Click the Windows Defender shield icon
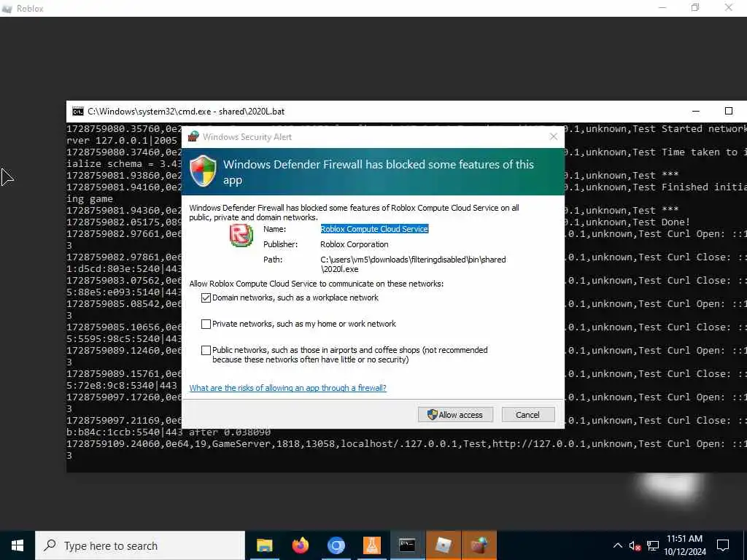747x560 pixels. (204, 171)
